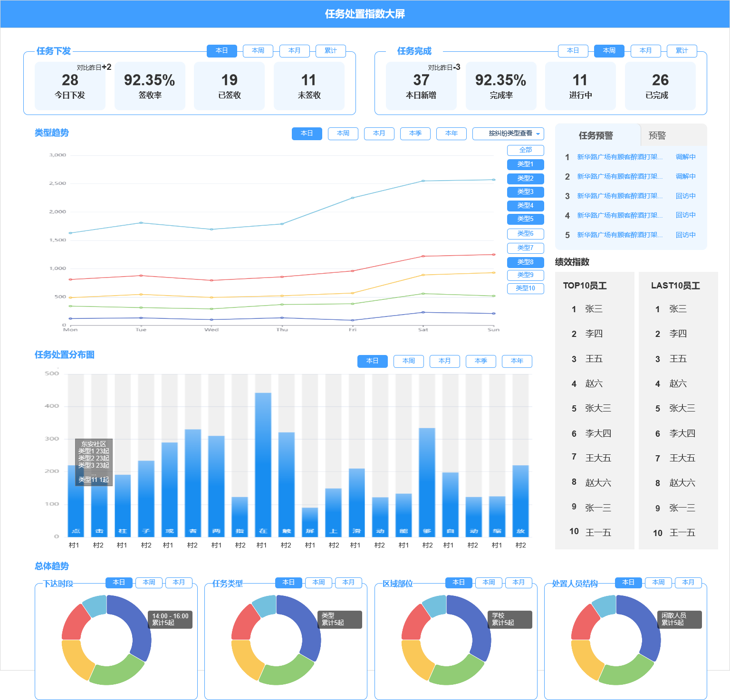The width and height of the screenshot is (730, 700).
Task: Click 签收率 92.35% stat card
Action: pyautogui.click(x=150, y=86)
